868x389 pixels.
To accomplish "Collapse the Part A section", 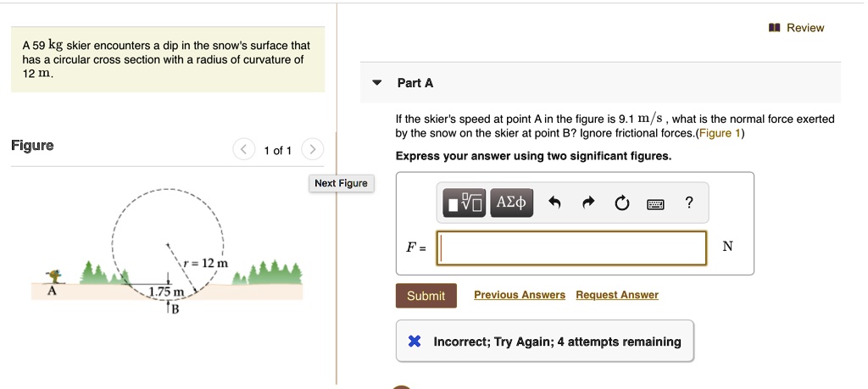I will click(x=376, y=83).
